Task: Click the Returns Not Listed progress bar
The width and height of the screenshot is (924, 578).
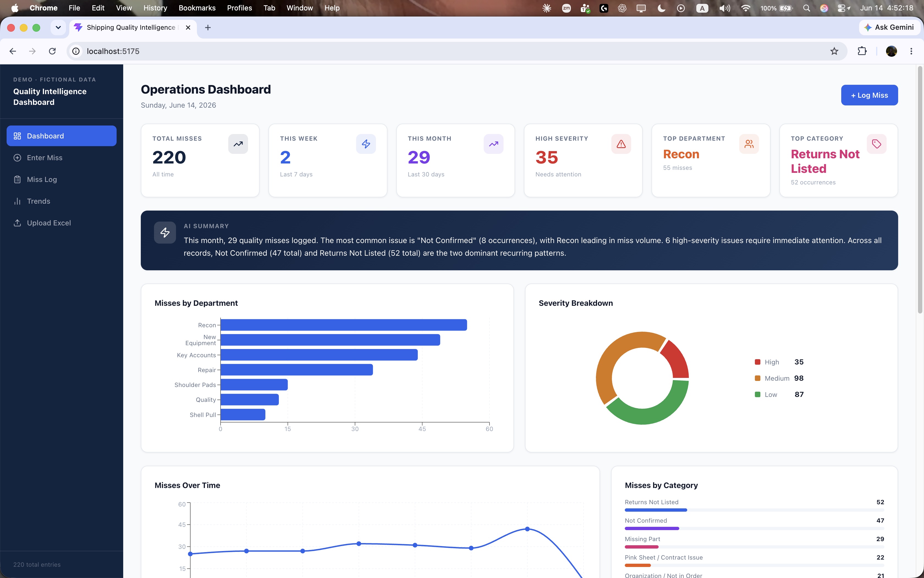Action: point(755,510)
